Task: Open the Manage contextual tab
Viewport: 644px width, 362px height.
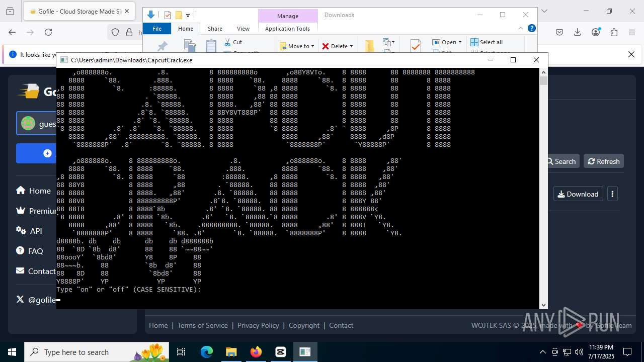Action: point(288,16)
